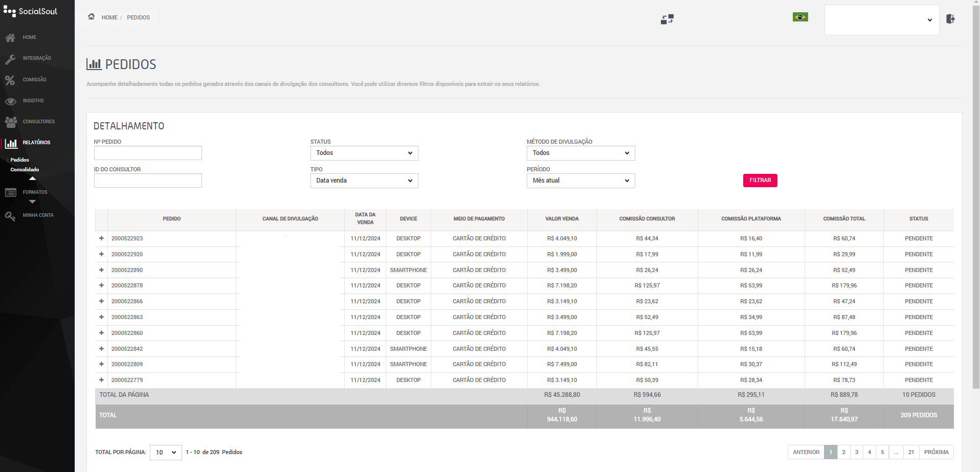The width and height of the screenshot is (980, 472).
Task: Click the Comissão percent icon
Action: [x=10, y=80]
